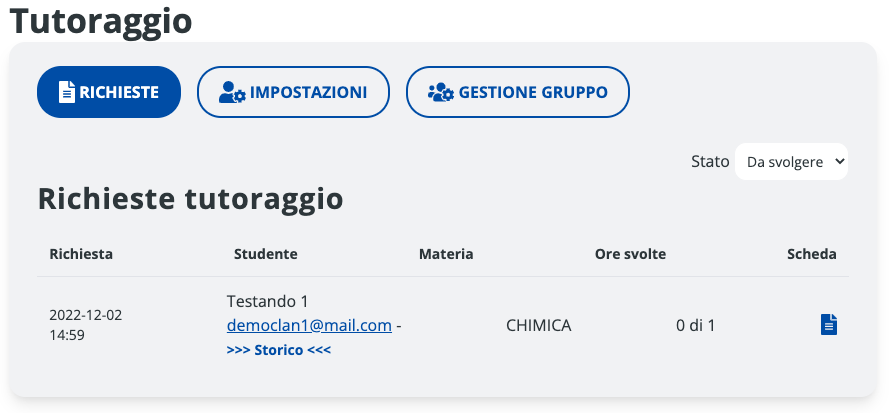The image size is (890, 413).
Task: Click the document icon in the Richieste button
Action: point(67,93)
